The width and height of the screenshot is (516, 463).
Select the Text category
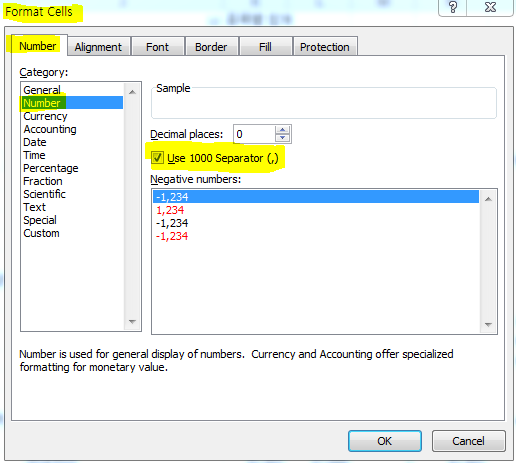coord(72,207)
